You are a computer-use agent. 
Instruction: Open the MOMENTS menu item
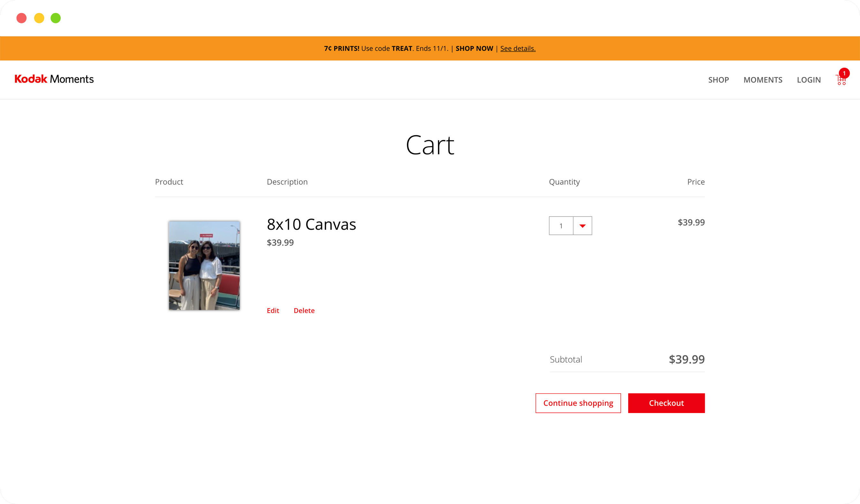click(x=763, y=80)
